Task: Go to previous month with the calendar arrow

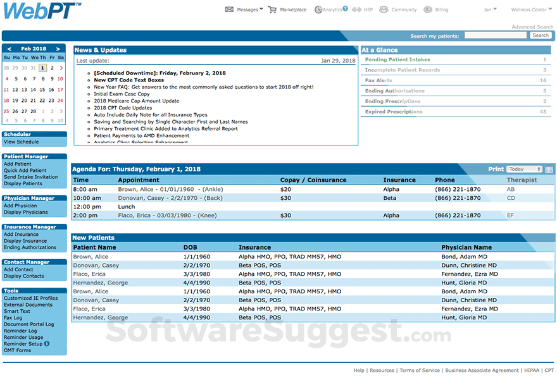Action: coord(9,48)
